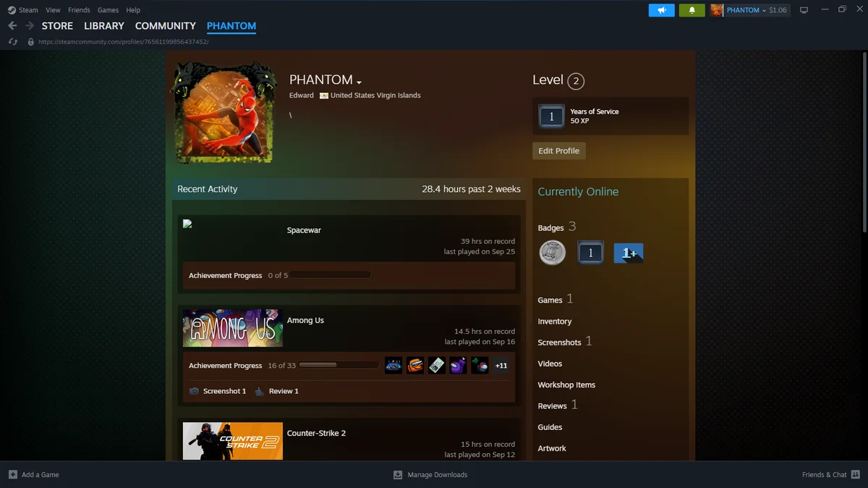Open the Counter-Strike 2 game banner
This screenshot has height=488, width=868.
point(233,441)
